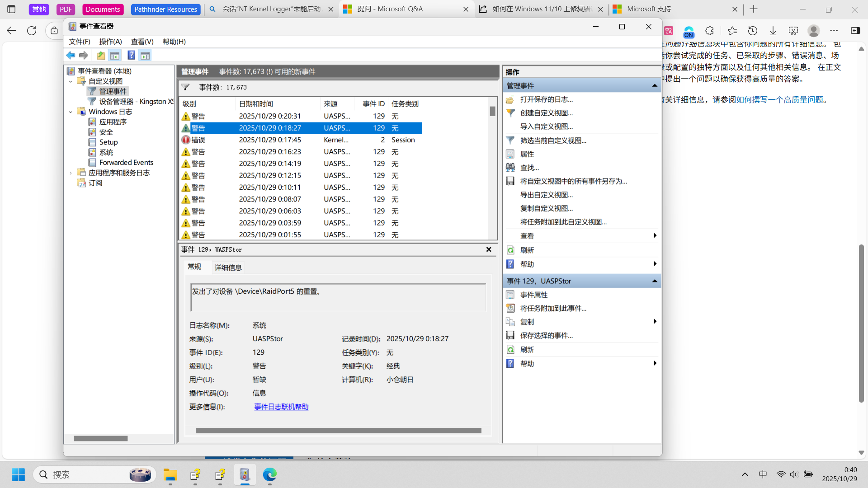The width and height of the screenshot is (868, 488).
Task: Expand the 查看 submenu arrow
Action: [x=655, y=236]
